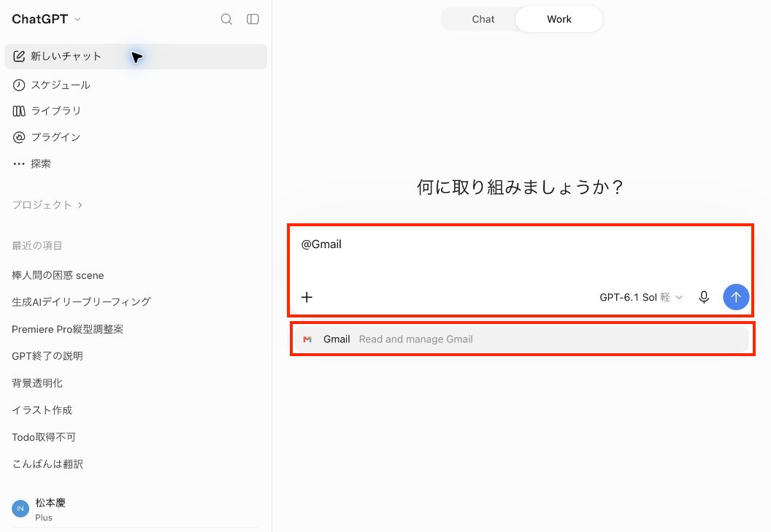Image resolution: width=771 pixels, height=532 pixels.
Task: Click the IN profile avatar
Action: tap(20, 509)
